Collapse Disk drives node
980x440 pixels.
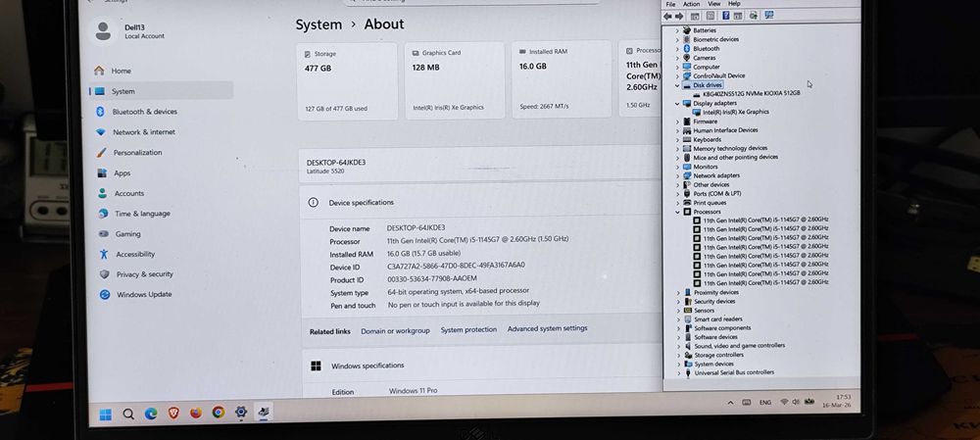pos(677,85)
